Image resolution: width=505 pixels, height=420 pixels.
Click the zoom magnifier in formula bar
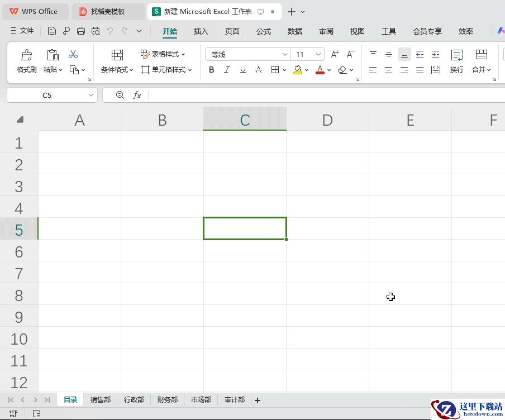(x=120, y=95)
